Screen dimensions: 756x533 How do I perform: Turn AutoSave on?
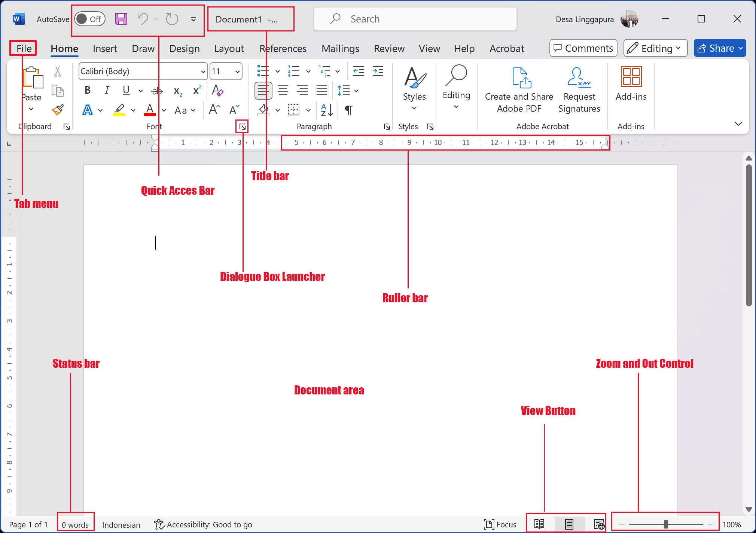(x=89, y=19)
